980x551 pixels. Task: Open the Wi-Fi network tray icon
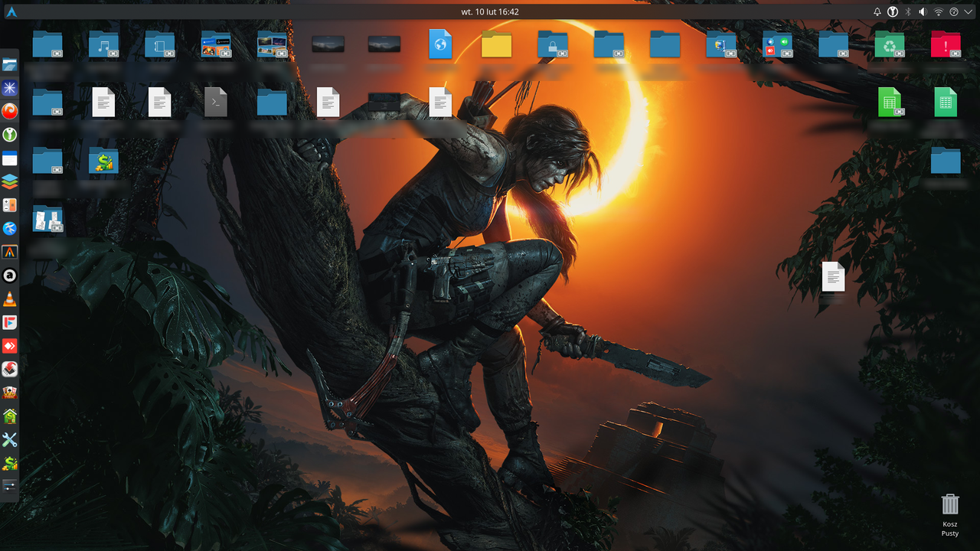pos(939,11)
